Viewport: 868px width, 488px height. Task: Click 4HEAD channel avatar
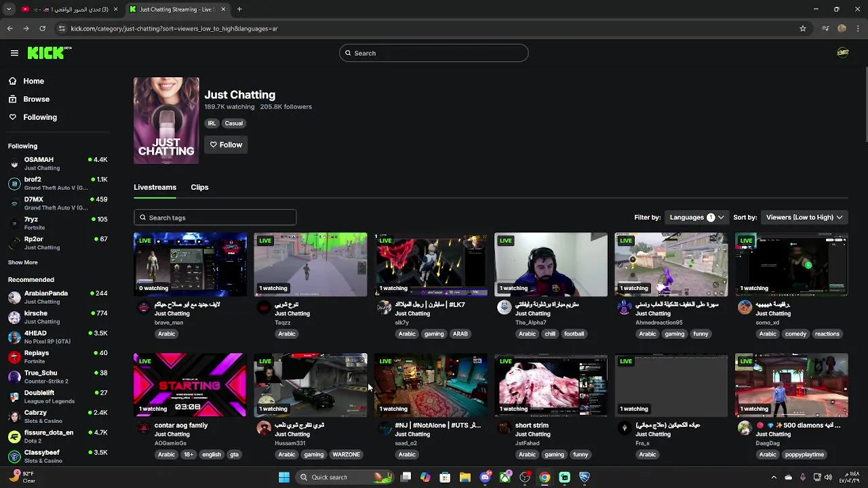(x=14, y=337)
